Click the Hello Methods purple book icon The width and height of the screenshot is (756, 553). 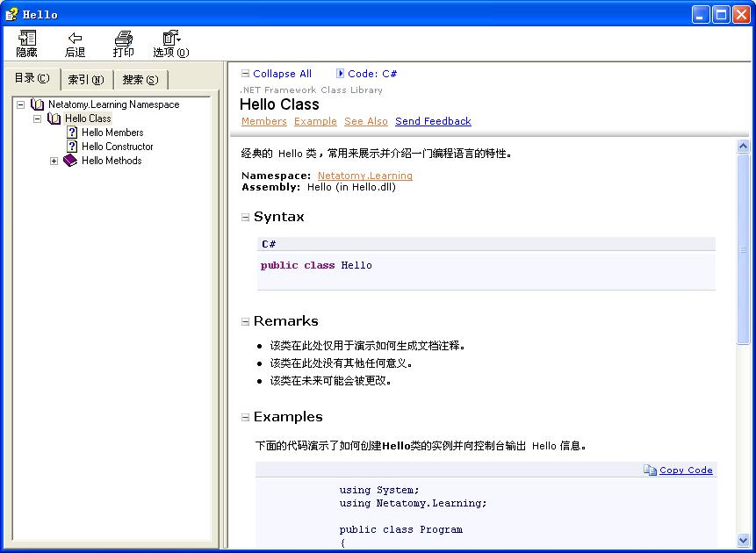(x=70, y=161)
